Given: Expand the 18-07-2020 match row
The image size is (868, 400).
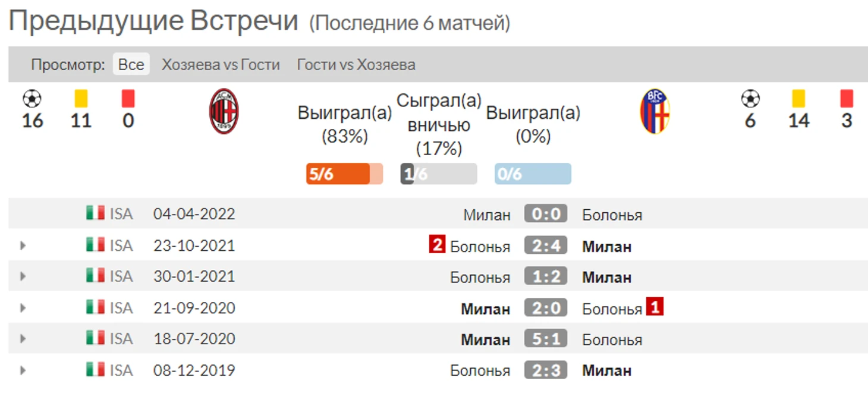Looking at the screenshot, I should (23, 339).
